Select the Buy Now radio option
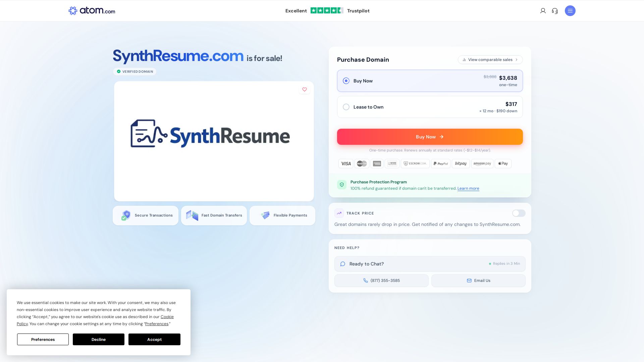This screenshot has width=644, height=362. (x=346, y=81)
